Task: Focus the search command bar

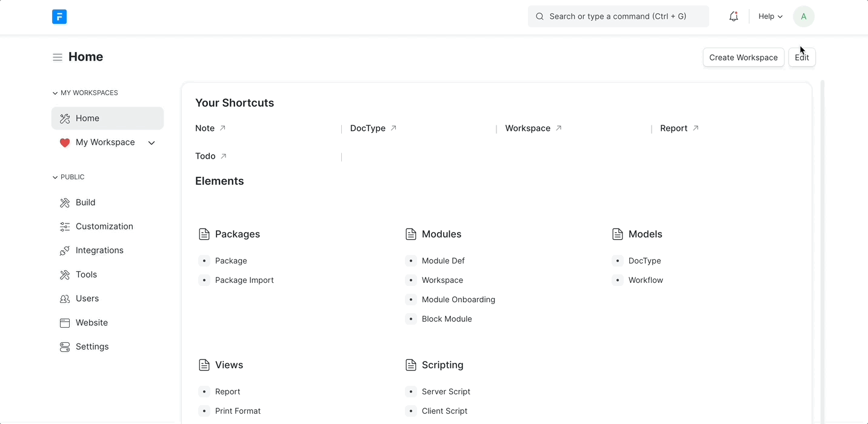Action: (x=618, y=17)
